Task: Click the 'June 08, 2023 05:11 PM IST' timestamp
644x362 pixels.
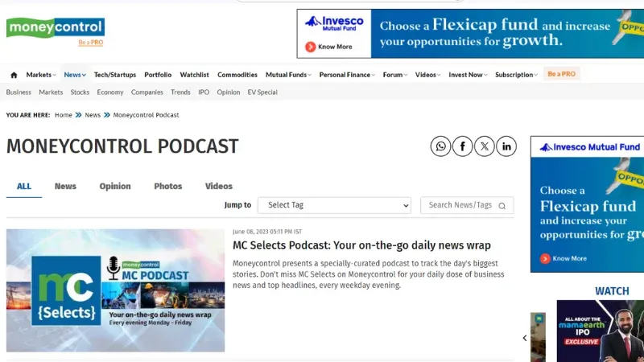Action: 267,232
